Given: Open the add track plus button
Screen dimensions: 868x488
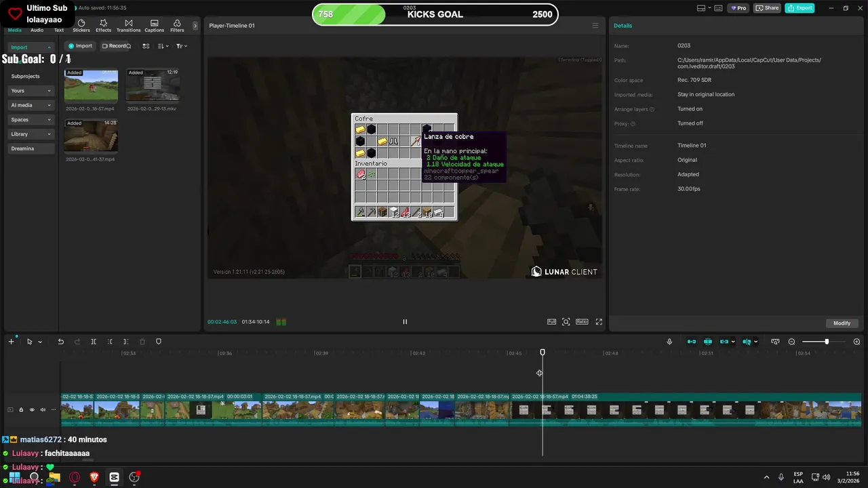Looking at the screenshot, I should 11,342.
